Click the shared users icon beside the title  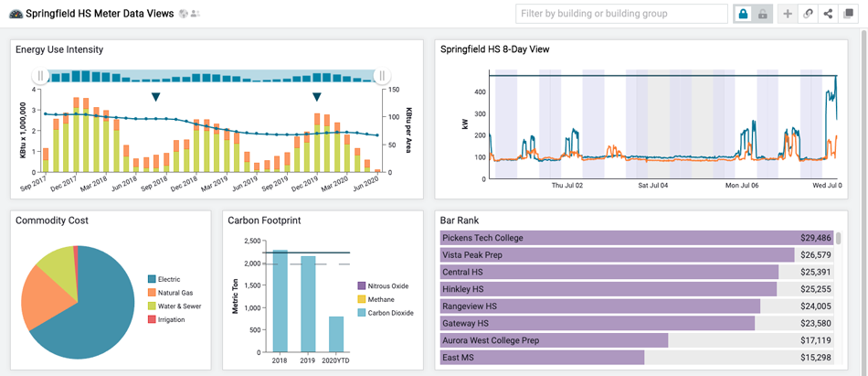(x=195, y=14)
